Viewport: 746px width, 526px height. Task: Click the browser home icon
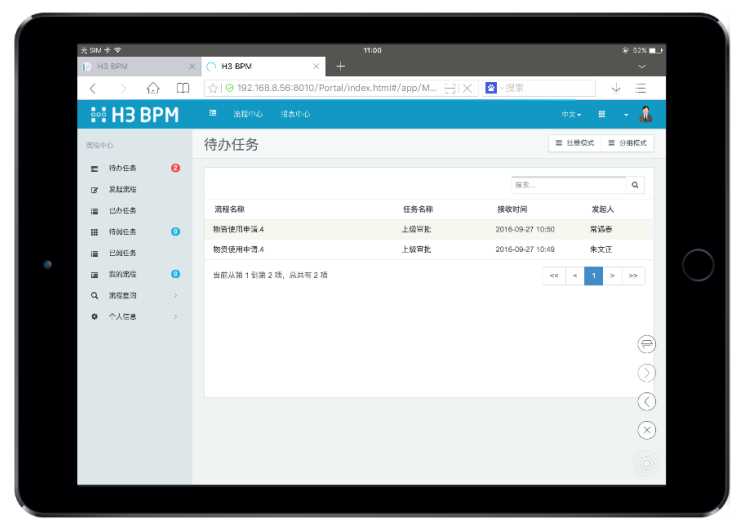click(153, 88)
